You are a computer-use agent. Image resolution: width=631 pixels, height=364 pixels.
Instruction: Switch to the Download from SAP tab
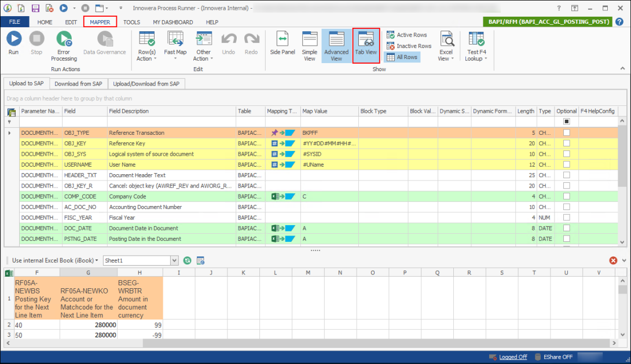tap(79, 83)
